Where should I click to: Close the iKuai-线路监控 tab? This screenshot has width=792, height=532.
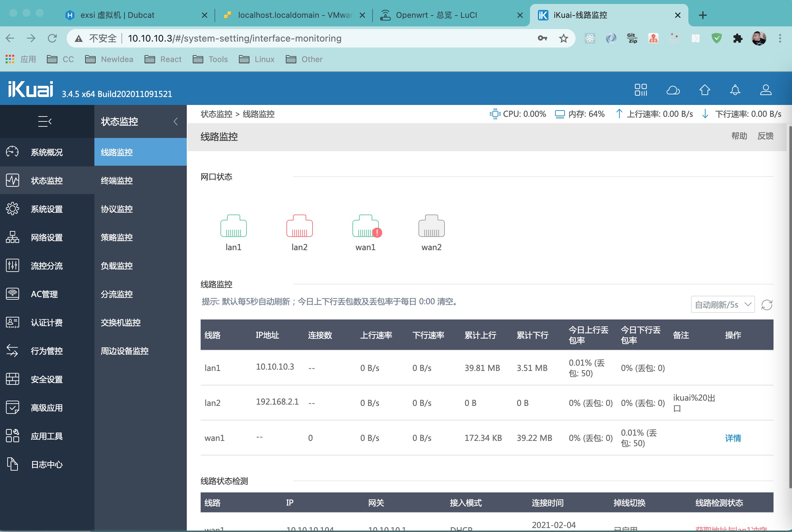coord(678,15)
